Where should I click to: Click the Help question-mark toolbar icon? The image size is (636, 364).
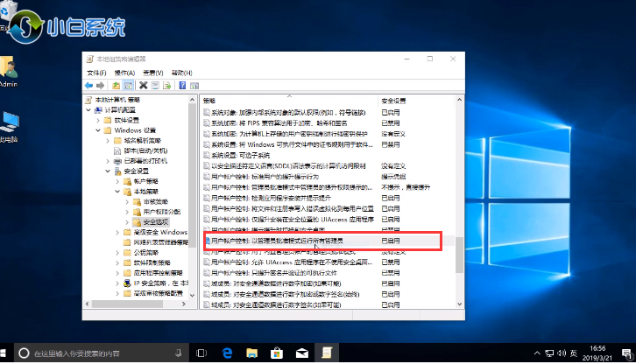click(x=182, y=85)
